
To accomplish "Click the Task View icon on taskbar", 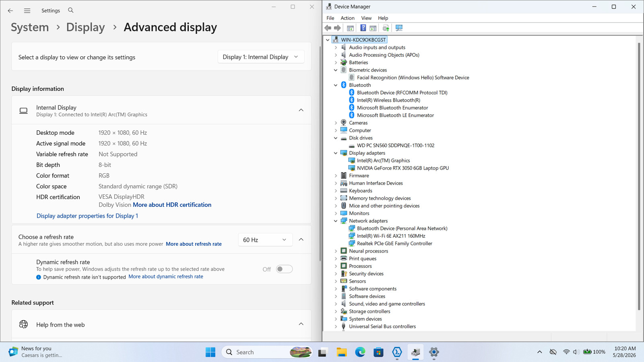I will (323, 352).
